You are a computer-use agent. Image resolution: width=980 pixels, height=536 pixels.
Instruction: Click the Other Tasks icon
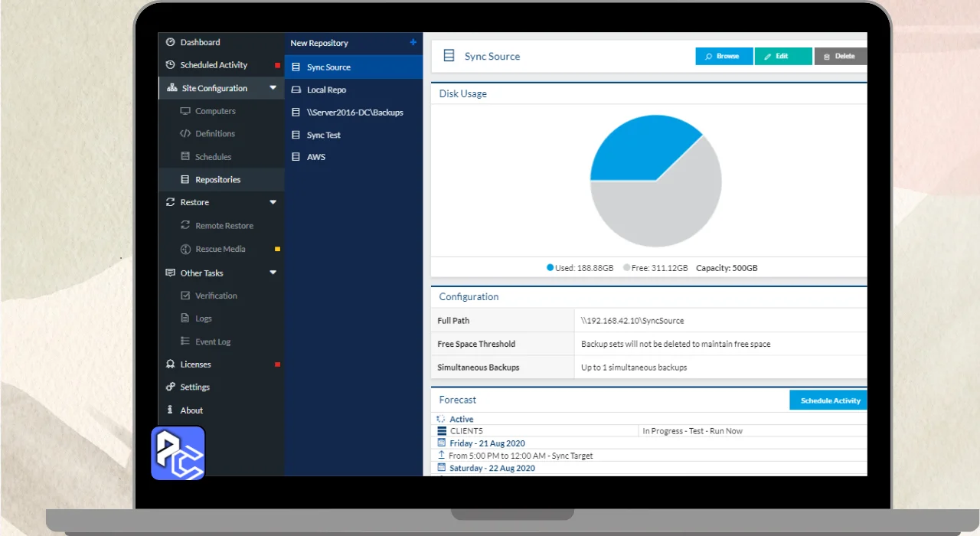pos(171,273)
